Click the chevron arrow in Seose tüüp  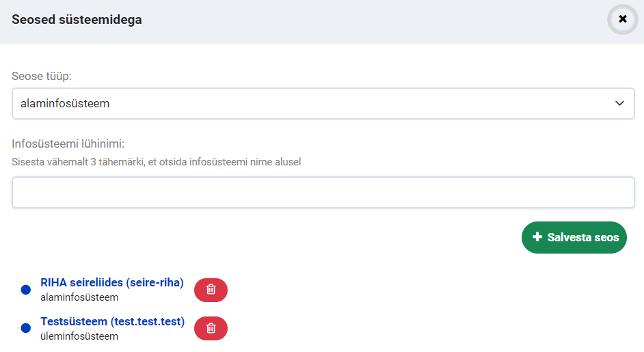pyautogui.click(x=619, y=104)
